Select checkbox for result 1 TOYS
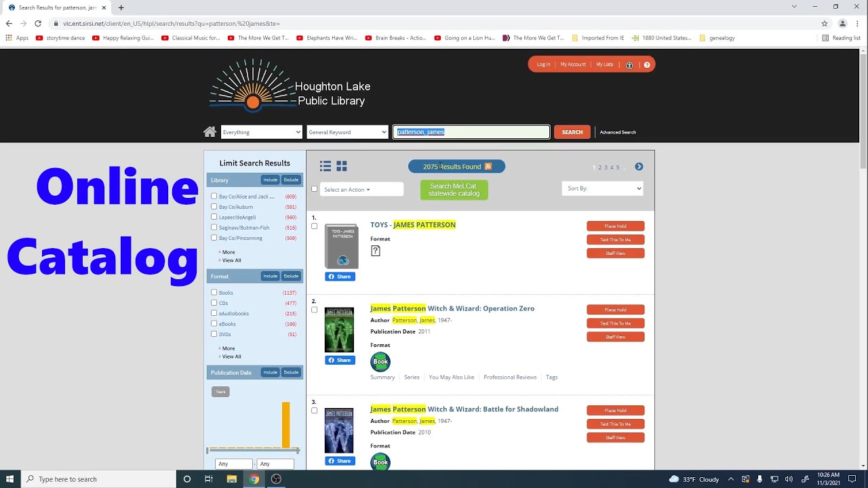Screen dimensions: 868x488 click(x=314, y=226)
